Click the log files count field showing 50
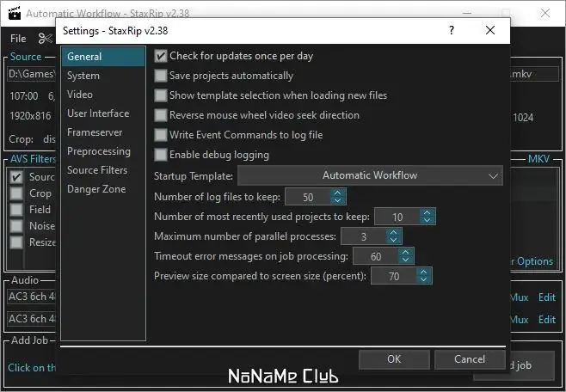Screen dimensions: 566x392 (x=308, y=197)
